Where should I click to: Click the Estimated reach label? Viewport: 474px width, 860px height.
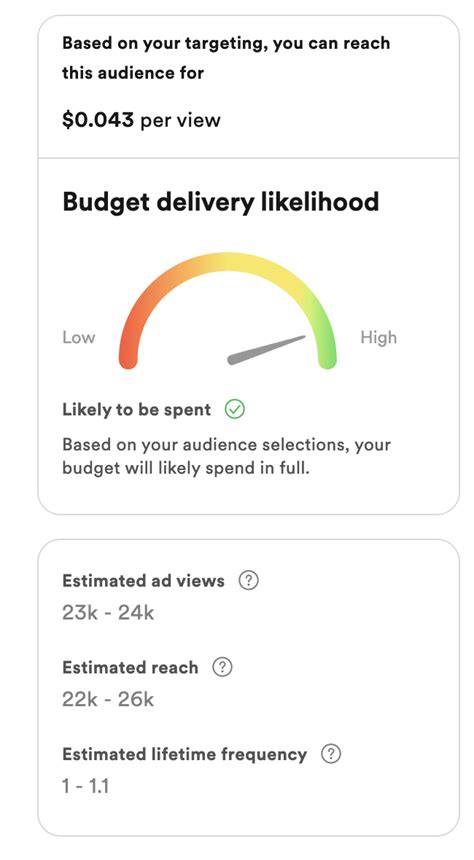click(130, 667)
